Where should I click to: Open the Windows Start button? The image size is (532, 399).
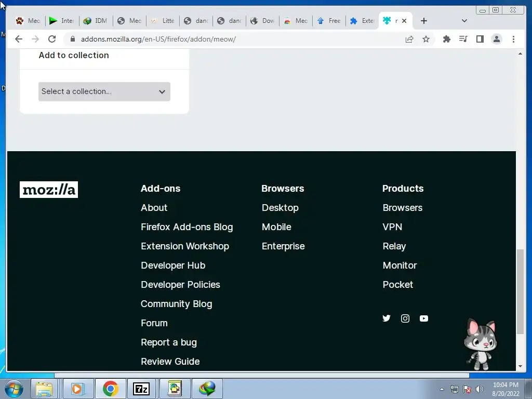pos(14,389)
